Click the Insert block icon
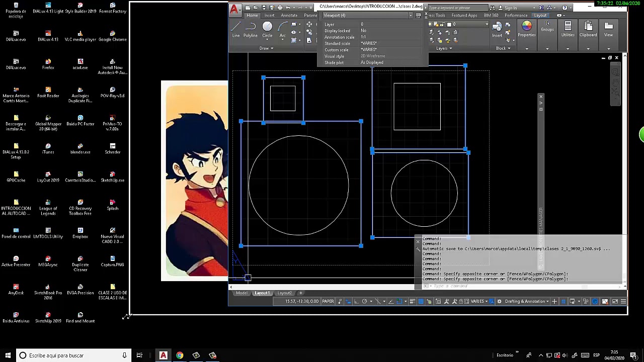This screenshot has height=362, width=644. [497, 29]
